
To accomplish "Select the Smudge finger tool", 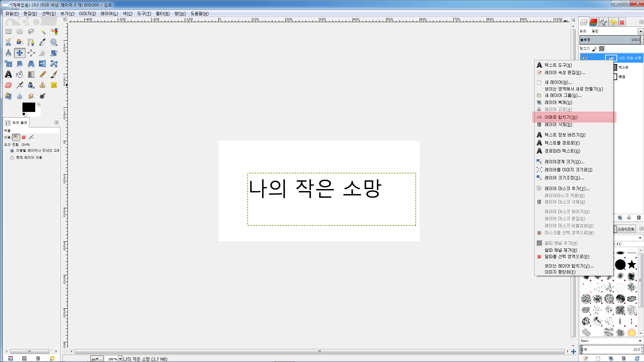I will pos(31,96).
